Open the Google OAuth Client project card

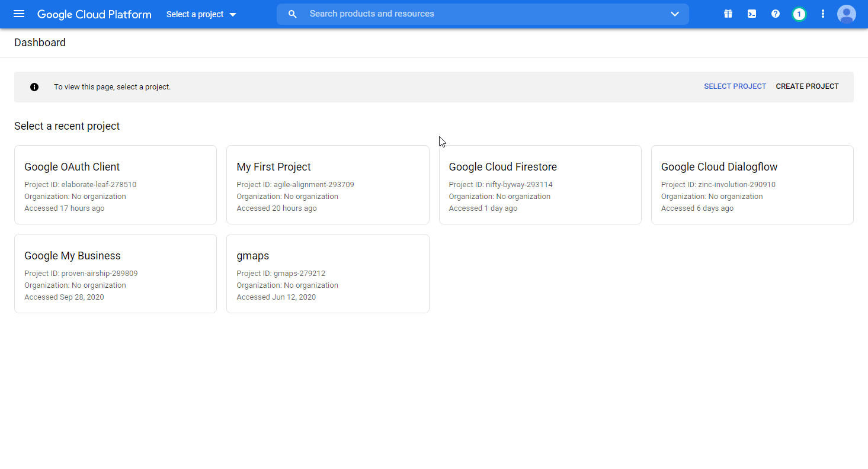115,185
